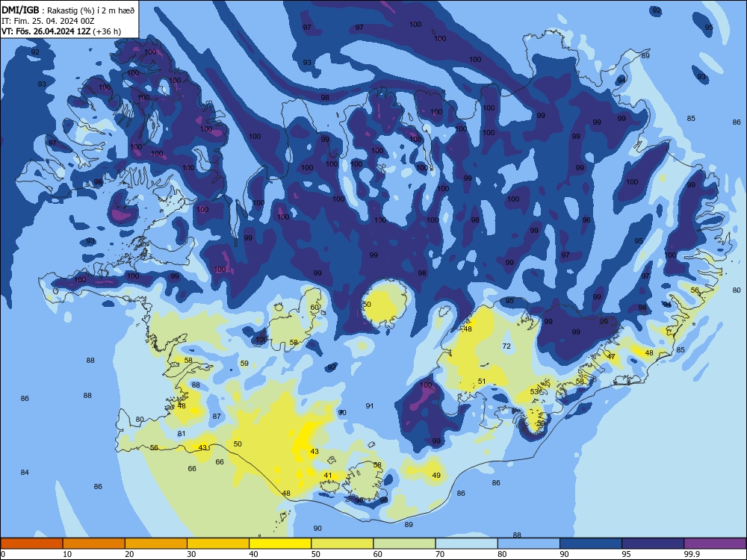Click the value 60 on the yellow-green patch
Image resolution: width=747 pixels, height=560 pixels.
(x=314, y=307)
